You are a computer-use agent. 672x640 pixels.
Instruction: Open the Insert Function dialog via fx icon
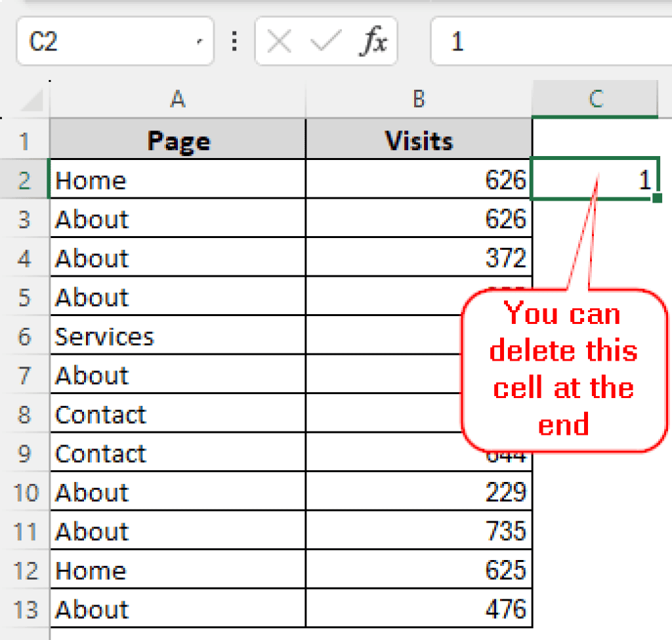click(371, 41)
